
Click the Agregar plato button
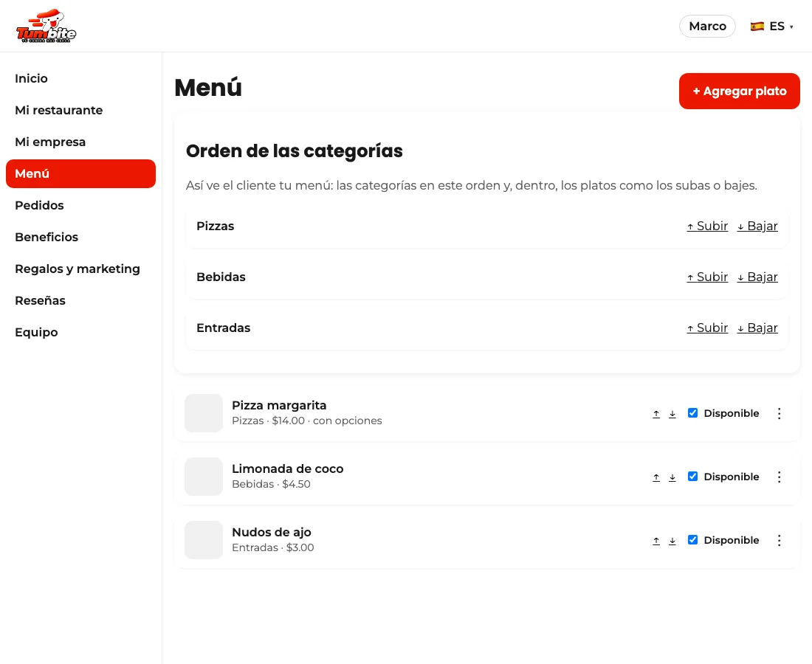pyautogui.click(x=739, y=91)
